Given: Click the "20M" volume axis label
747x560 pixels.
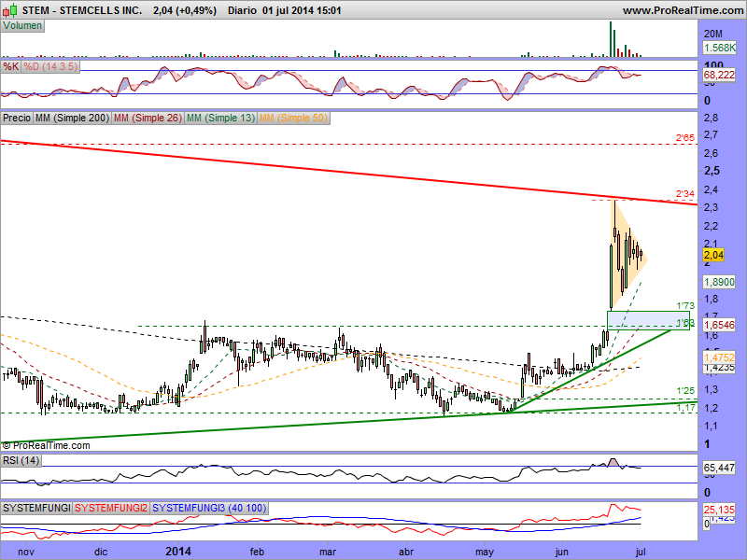Looking at the screenshot, I should [x=713, y=34].
